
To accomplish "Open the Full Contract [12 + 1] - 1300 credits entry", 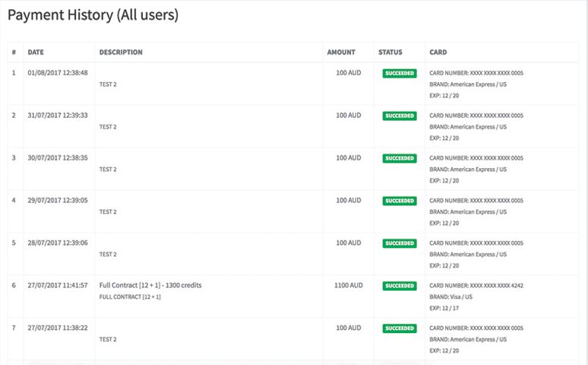I will (x=150, y=285).
